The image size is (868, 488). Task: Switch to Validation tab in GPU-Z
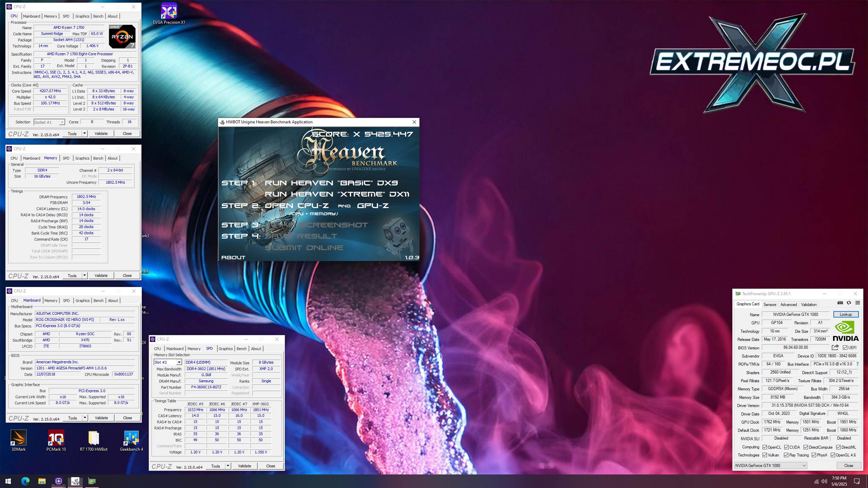[809, 304]
